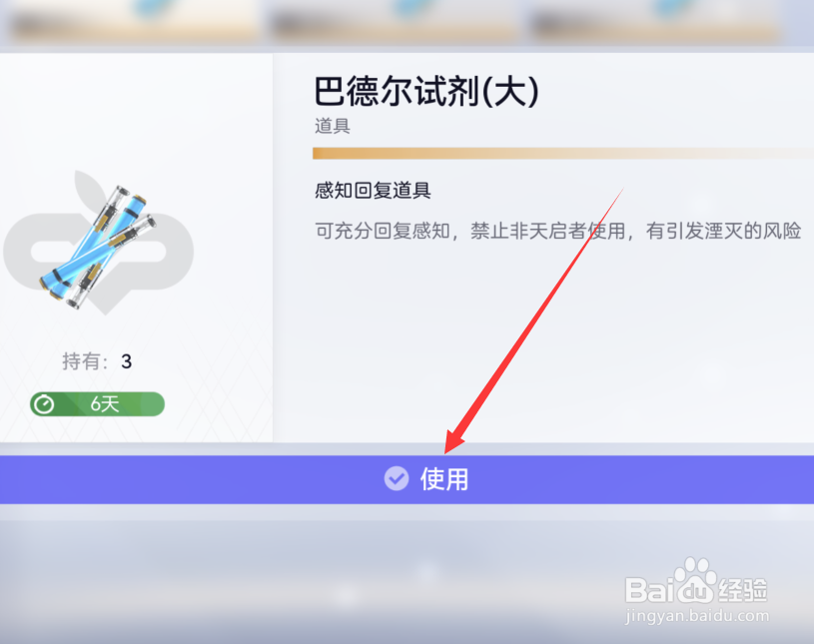Select the middle blurred item card at top
Screen dimensions: 814x644
[397, 23]
